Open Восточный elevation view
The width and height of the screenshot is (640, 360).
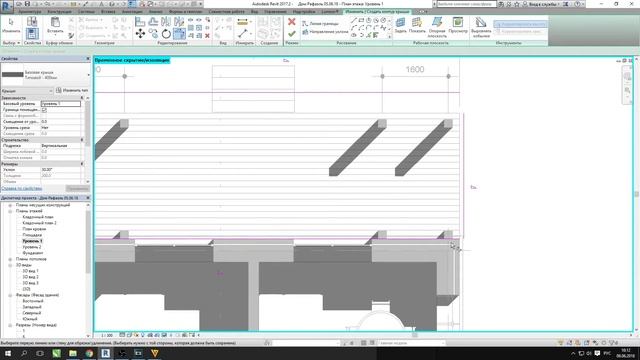33,301
